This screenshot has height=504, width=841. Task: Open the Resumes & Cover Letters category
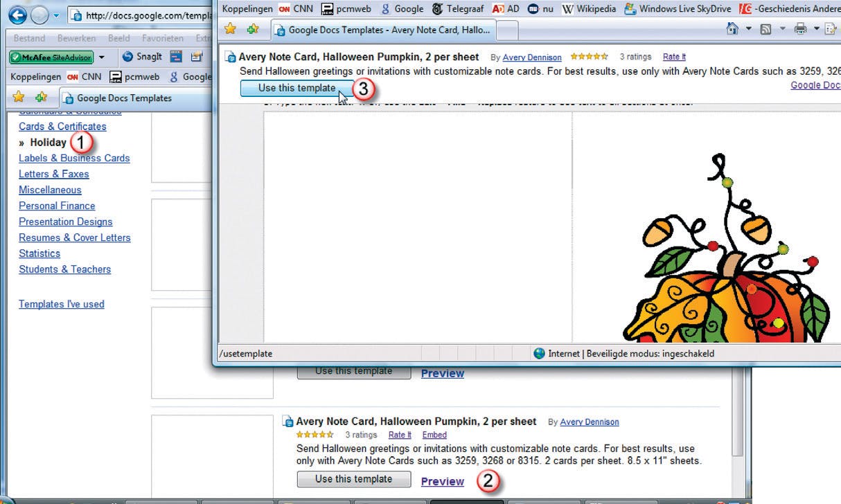(x=75, y=237)
